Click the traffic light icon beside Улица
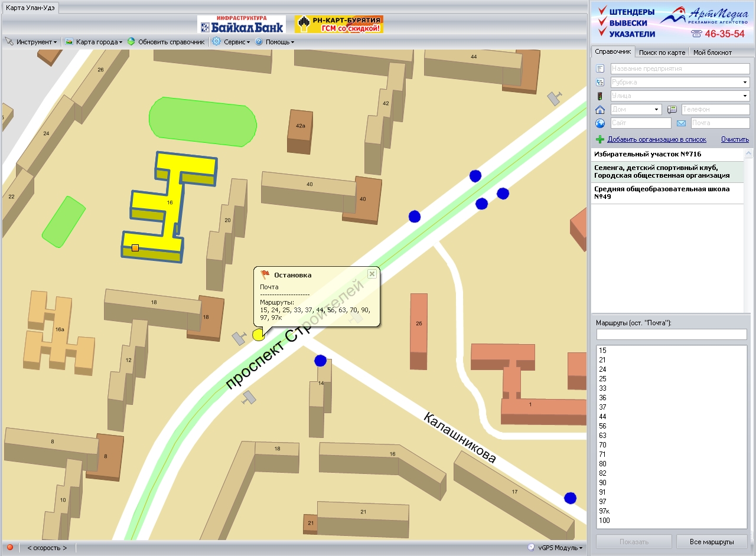 pyautogui.click(x=600, y=96)
